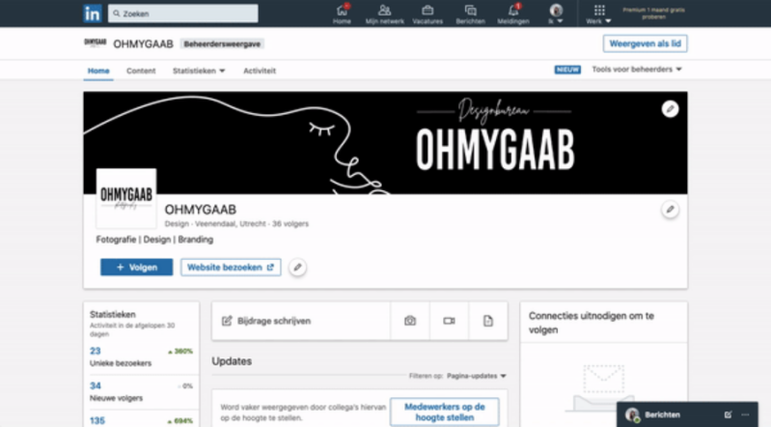Image resolution: width=771 pixels, height=427 pixels.
Task: Click the 36 volgers text
Action: [290, 224]
